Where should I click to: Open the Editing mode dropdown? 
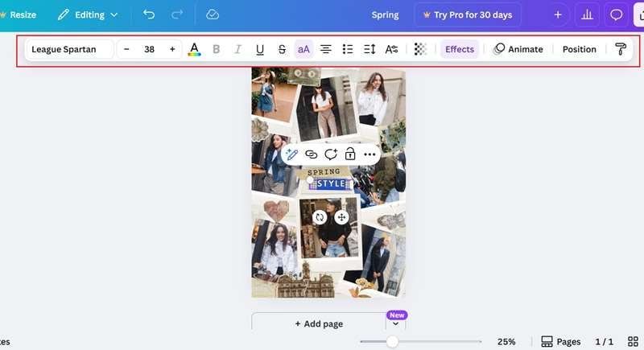(x=88, y=14)
